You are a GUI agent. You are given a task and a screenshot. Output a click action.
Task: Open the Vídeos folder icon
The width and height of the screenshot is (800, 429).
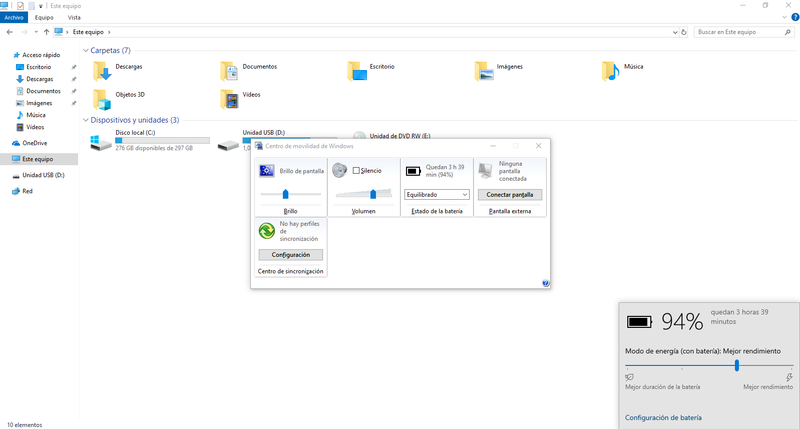coord(229,99)
